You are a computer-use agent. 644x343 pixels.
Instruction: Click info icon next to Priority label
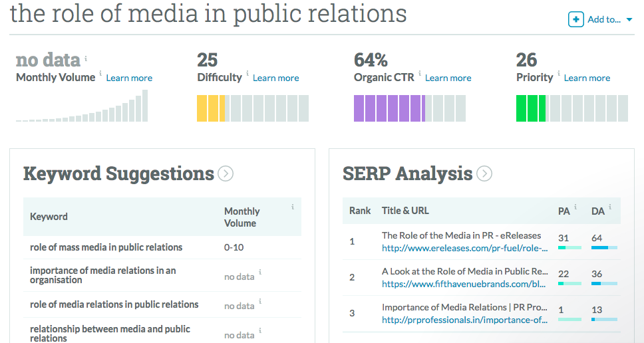pyautogui.click(x=559, y=74)
